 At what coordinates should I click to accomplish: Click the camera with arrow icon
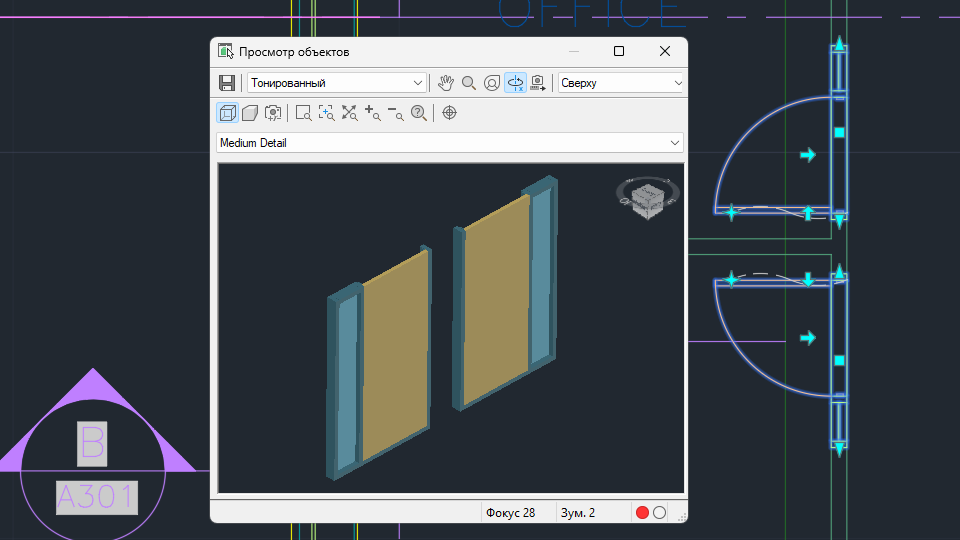(538, 83)
